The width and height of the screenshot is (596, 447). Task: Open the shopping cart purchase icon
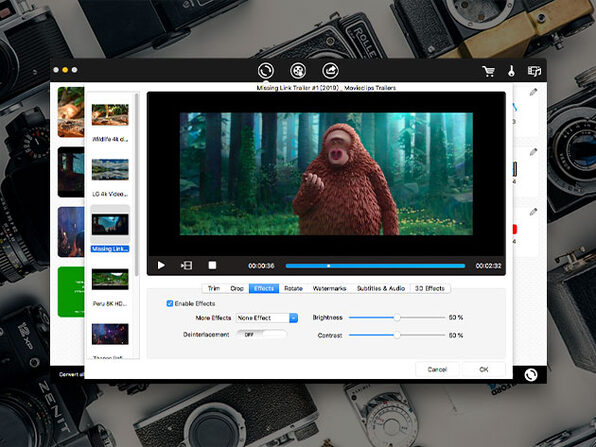pyautogui.click(x=488, y=71)
